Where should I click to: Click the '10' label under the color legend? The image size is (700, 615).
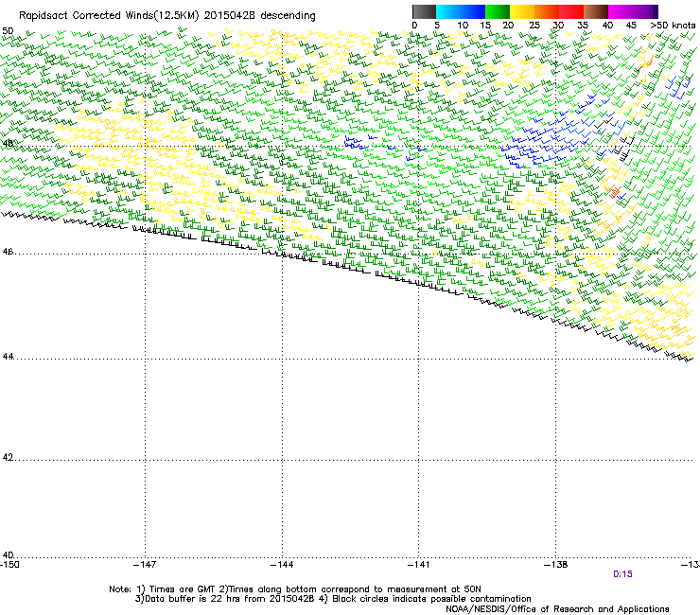tap(463, 26)
